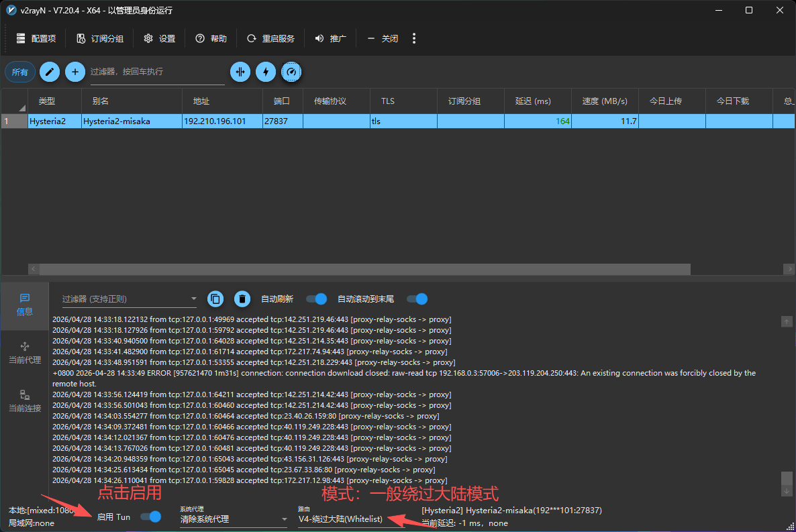Click the speedometer speed test icon
Viewport: 796px width, 532px height.
291,72
